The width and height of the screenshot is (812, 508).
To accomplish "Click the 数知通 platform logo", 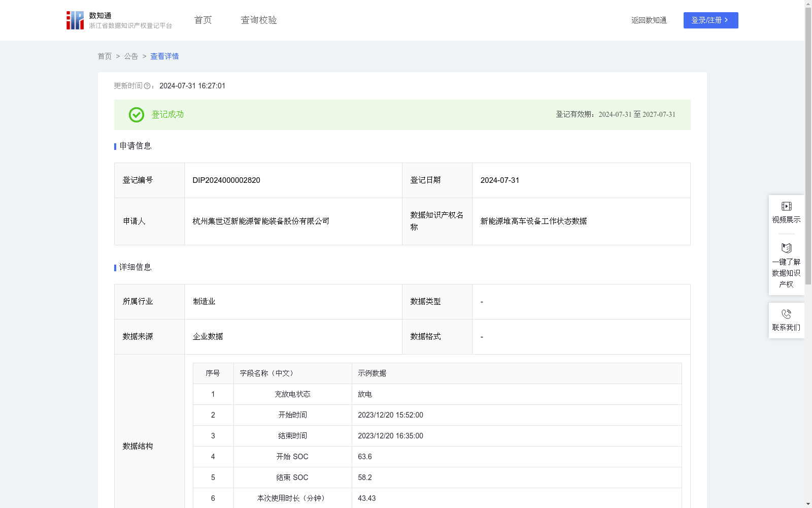I will click(x=119, y=20).
